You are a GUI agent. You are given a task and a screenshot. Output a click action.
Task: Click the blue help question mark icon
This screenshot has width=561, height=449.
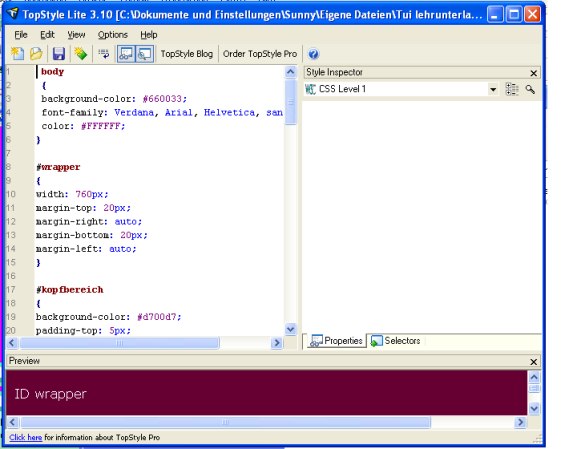pyautogui.click(x=313, y=54)
